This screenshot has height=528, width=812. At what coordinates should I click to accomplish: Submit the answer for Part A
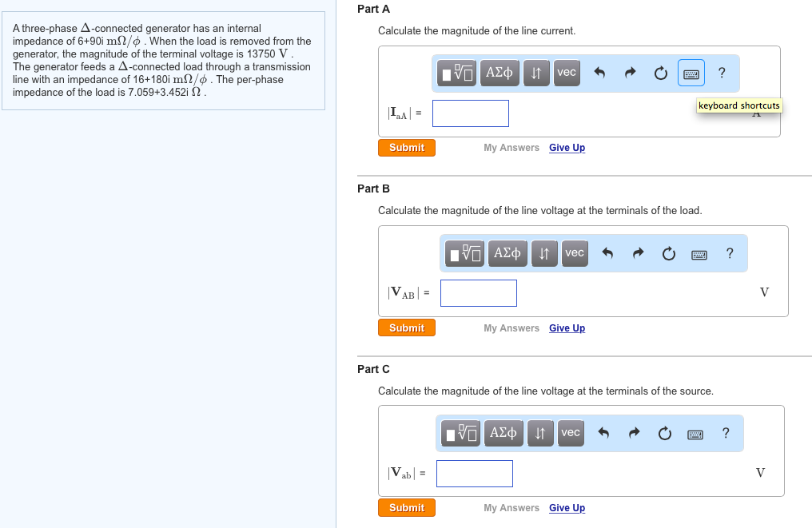tap(406, 148)
